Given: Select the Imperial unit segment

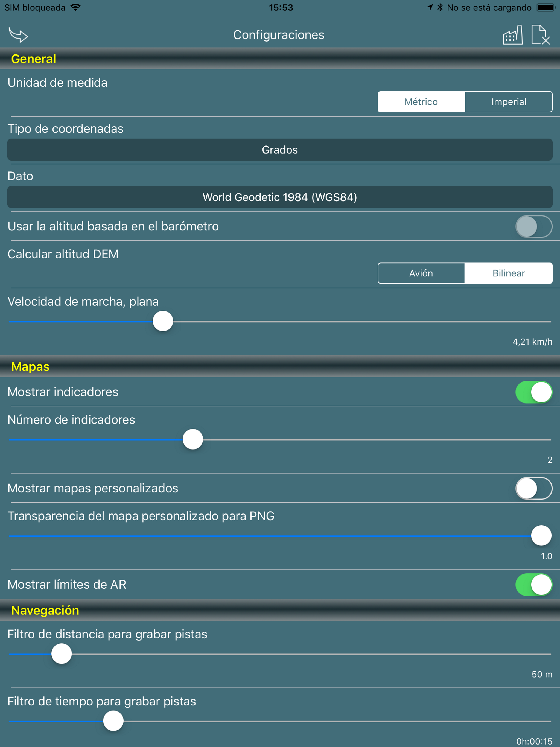Looking at the screenshot, I should click(508, 102).
